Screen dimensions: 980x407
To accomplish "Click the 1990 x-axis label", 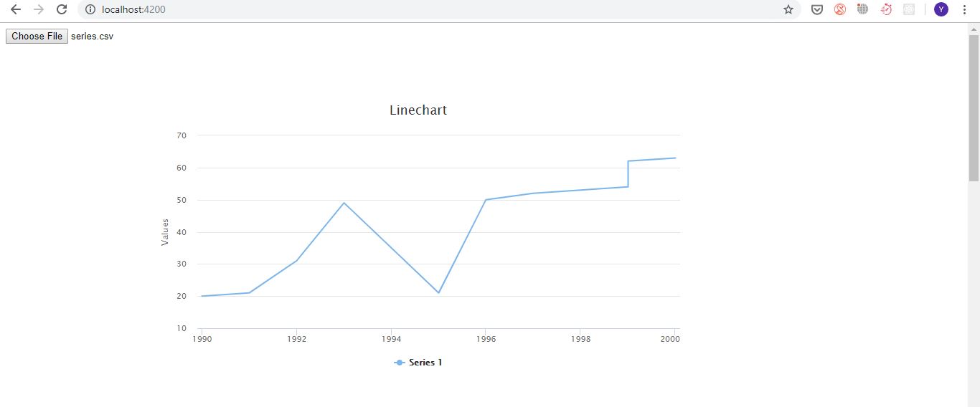I will tap(202, 339).
